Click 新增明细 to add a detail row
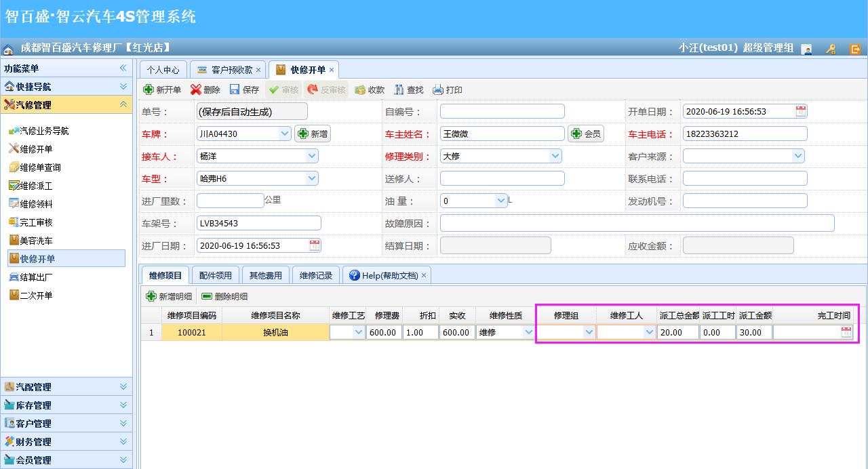Screen dimensions: 868x469 pyautogui.click(x=170, y=296)
